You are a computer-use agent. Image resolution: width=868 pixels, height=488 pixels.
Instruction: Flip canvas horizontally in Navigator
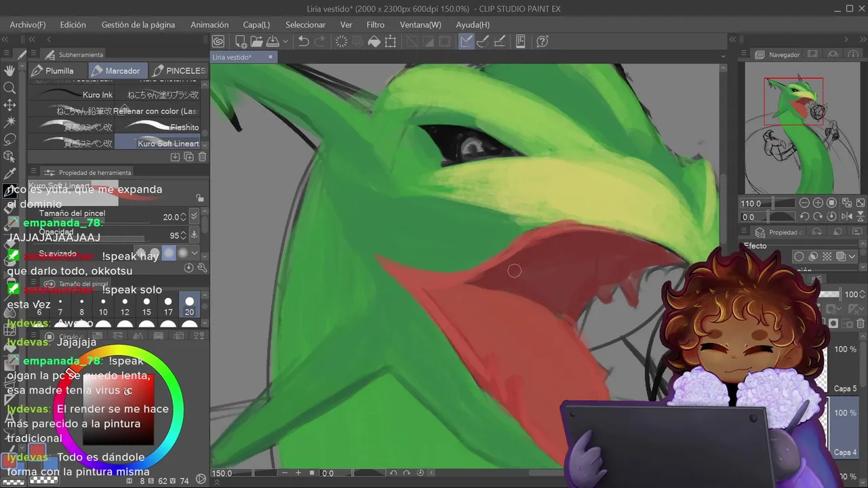pyautogui.click(x=846, y=217)
